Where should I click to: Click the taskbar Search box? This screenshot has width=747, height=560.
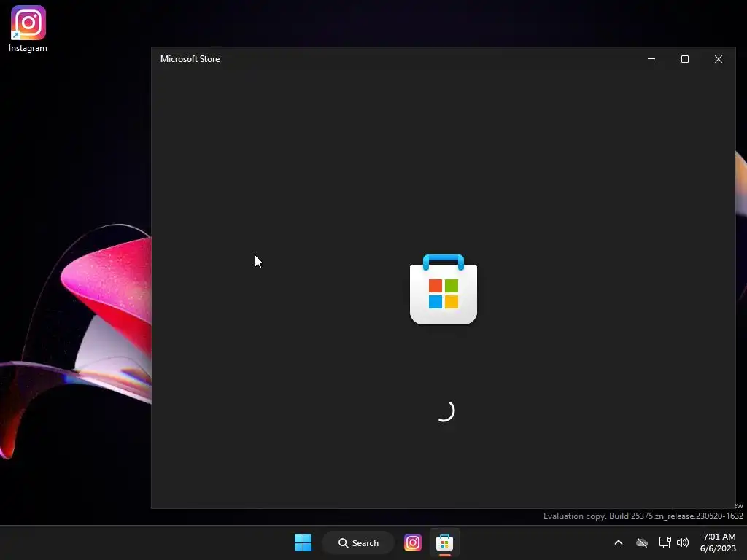click(359, 542)
